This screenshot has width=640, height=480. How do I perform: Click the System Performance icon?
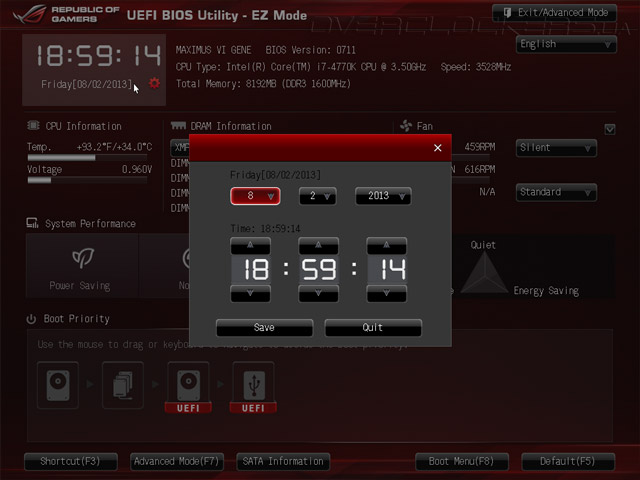click(33, 223)
